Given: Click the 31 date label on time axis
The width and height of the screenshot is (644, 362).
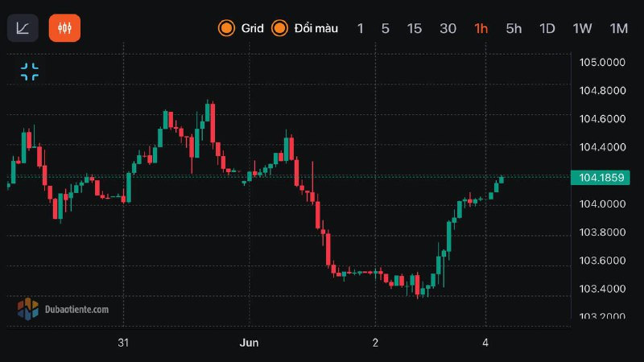Looking at the screenshot, I should pos(123,342).
